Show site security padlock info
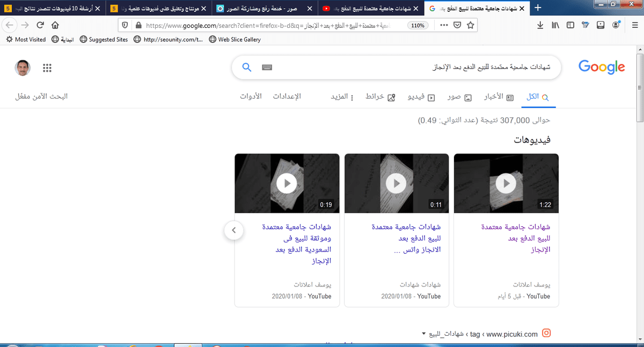The width and height of the screenshot is (644, 347). click(x=138, y=25)
